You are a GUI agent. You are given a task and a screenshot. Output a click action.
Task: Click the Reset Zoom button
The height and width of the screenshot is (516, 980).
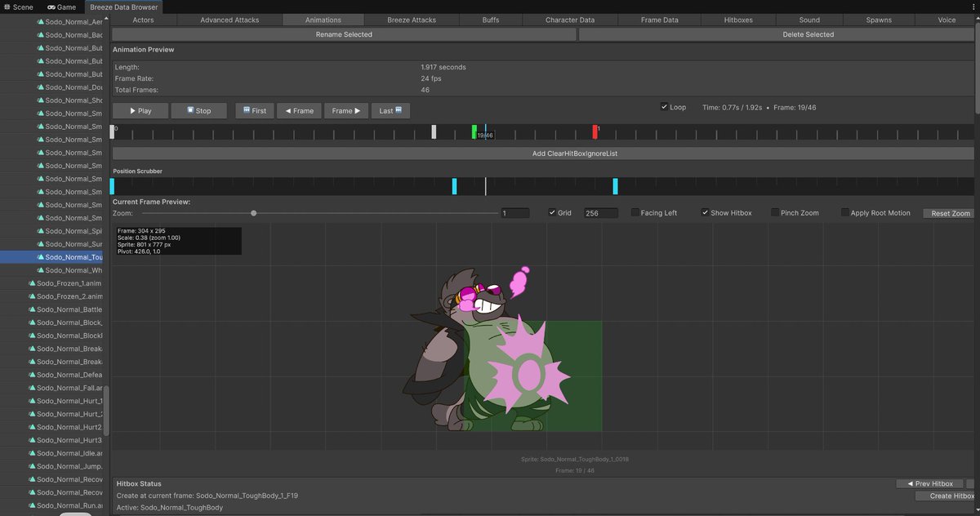click(951, 213)
